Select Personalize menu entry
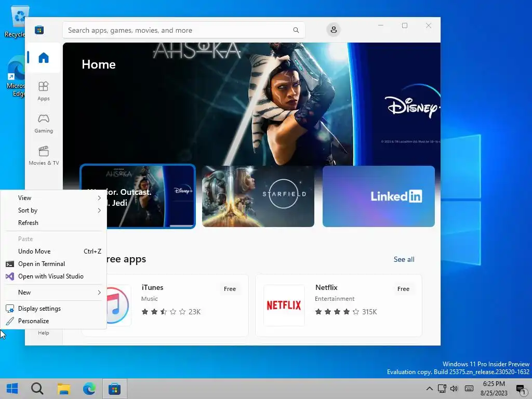Image resolution: width=532 pixels, height=399 pixels. 54,321
